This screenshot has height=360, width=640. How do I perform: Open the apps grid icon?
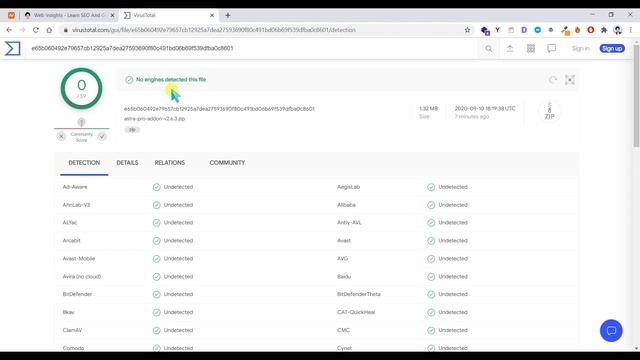[x=531, y=49]
